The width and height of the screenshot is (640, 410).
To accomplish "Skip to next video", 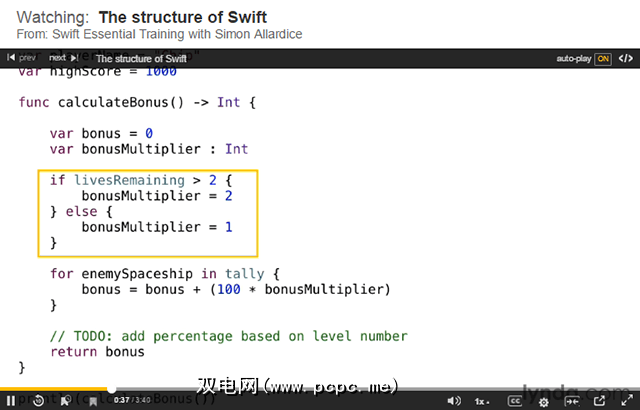I will coord(63,58).
